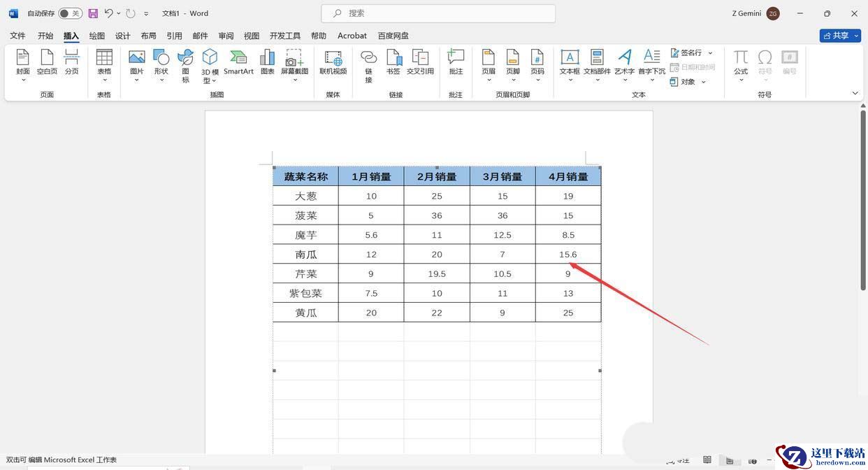Click into the search (搜索) box
868x470 pixels.
point(438,13)
